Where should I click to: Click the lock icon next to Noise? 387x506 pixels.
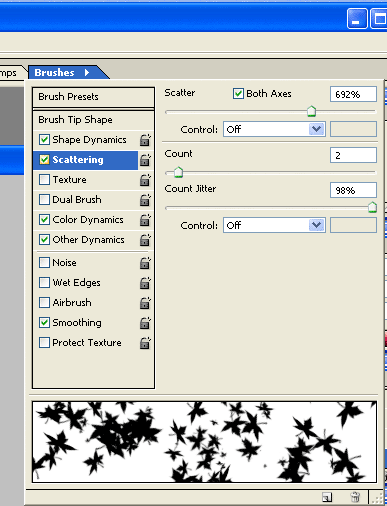tap(145, 263)
